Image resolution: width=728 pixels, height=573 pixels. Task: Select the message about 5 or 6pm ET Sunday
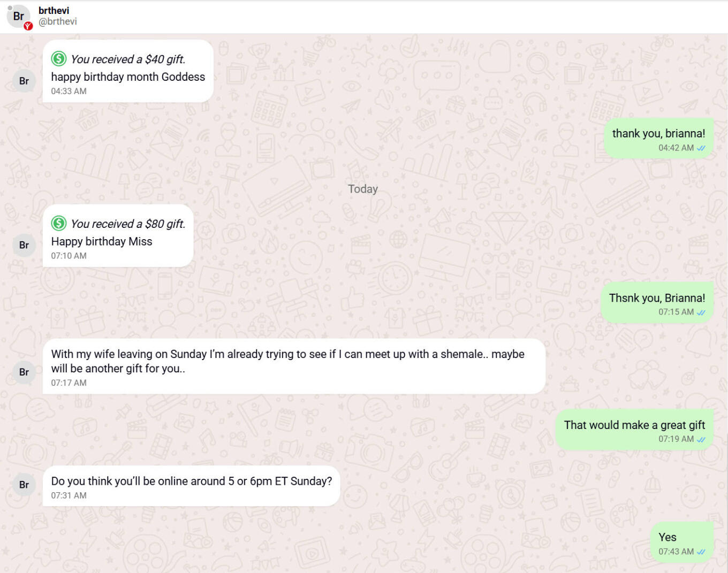click(x=191, y=486)
